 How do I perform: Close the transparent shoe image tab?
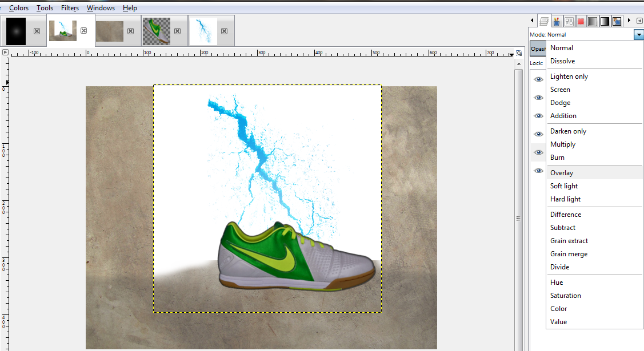pos(177,31)
